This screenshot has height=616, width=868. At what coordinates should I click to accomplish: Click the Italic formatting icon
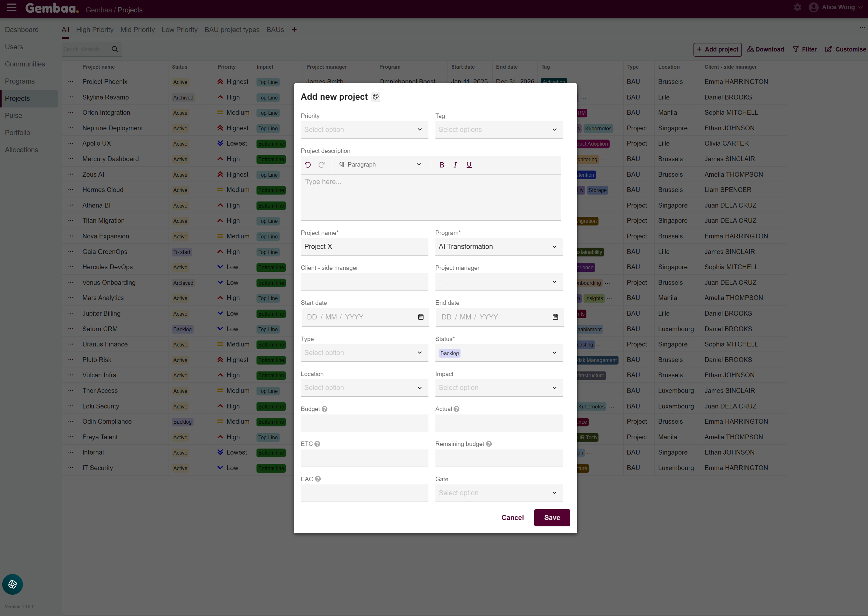coord(455,165)
